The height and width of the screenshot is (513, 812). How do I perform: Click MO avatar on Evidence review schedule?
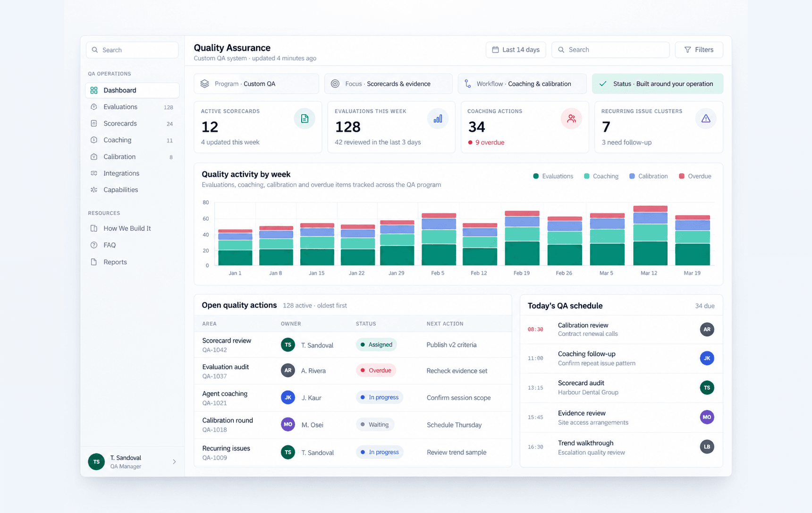pyautogui.click(x=707, y=417)
